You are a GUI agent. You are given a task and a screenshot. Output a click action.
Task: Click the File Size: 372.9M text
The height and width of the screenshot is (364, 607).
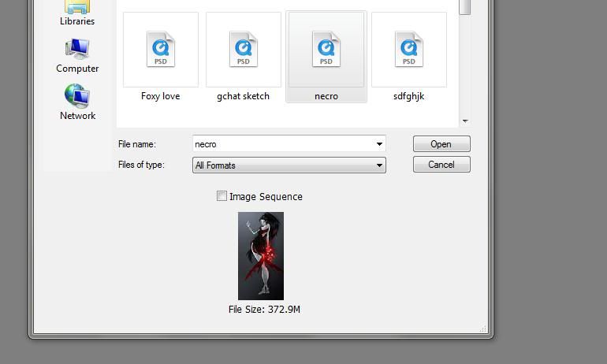click(x=264, y=309)
